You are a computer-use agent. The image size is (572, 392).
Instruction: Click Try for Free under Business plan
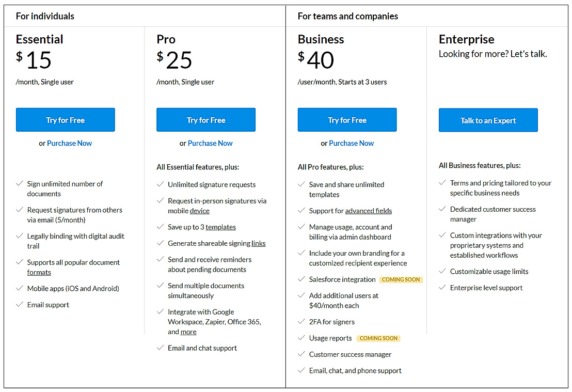346,120
